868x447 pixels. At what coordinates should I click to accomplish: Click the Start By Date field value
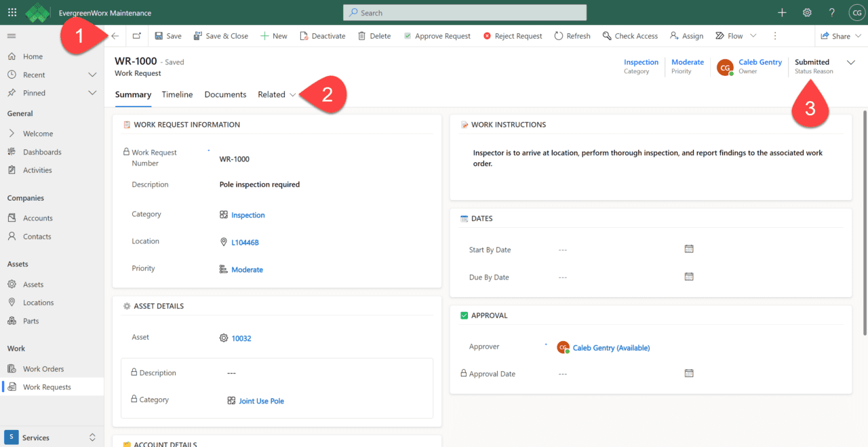click(x=562, y=250)
